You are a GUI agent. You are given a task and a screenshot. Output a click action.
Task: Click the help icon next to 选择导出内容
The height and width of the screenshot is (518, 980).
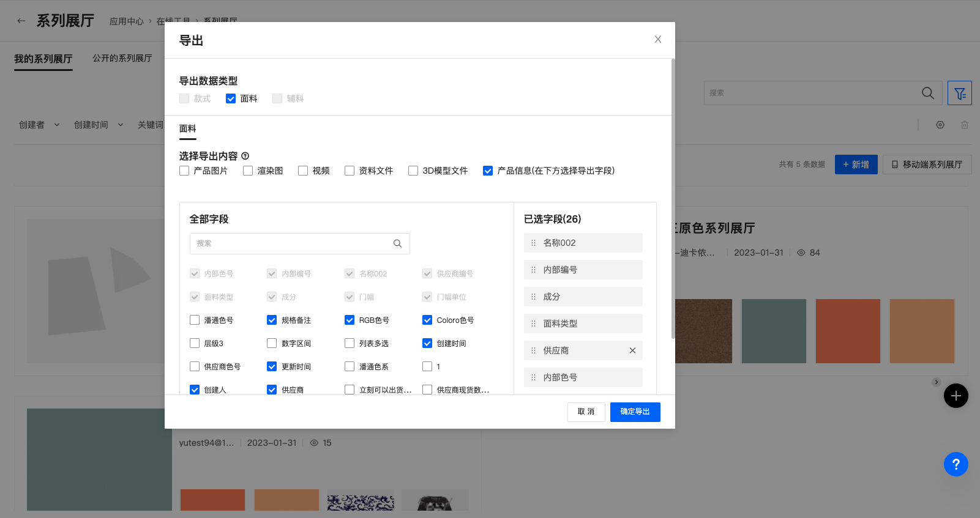245,156
